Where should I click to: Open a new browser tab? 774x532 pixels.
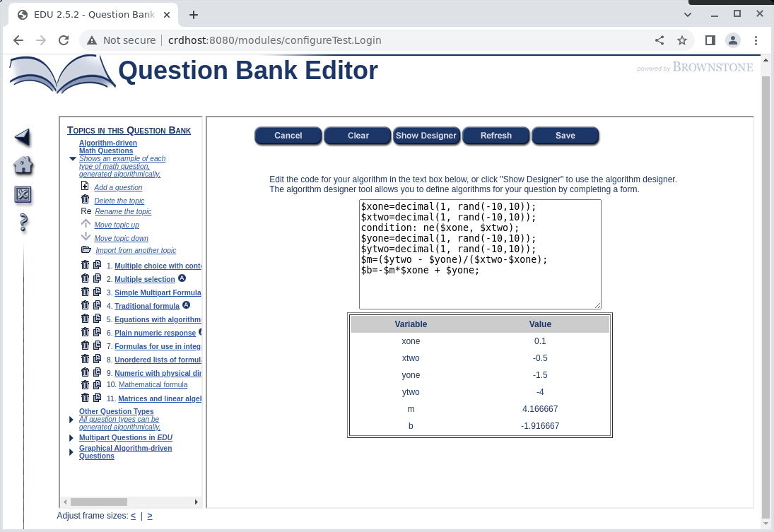(194, 15)
